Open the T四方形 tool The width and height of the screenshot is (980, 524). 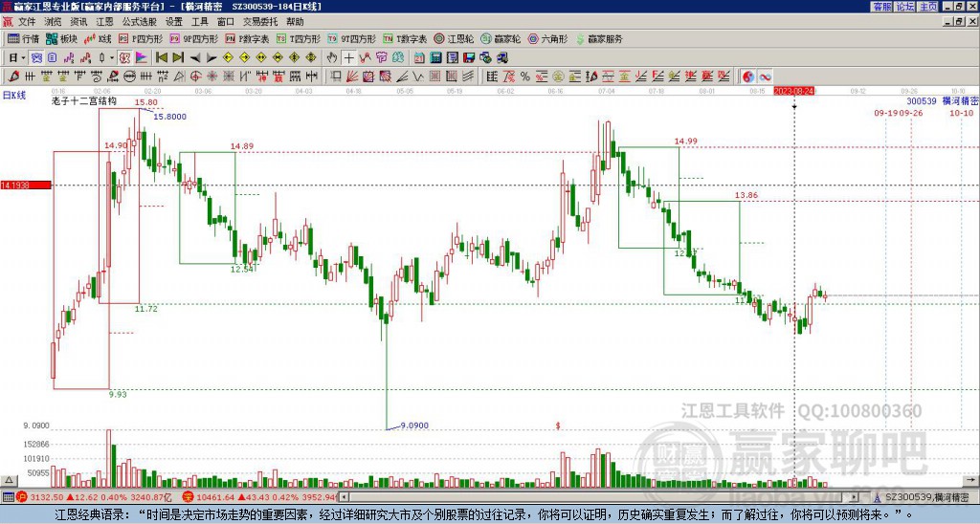tap(299, 38)
